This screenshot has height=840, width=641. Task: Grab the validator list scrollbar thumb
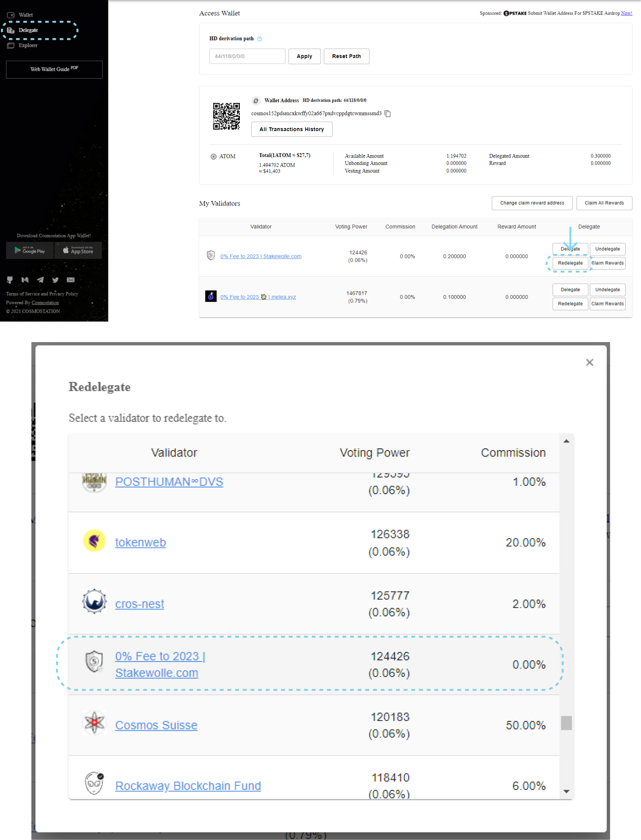point(566,723)
